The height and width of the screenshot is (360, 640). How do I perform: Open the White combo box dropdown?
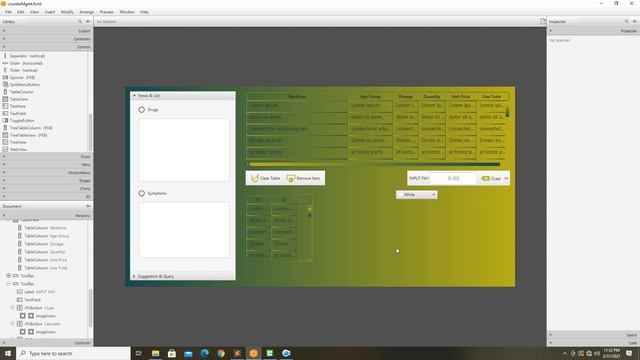416,195
